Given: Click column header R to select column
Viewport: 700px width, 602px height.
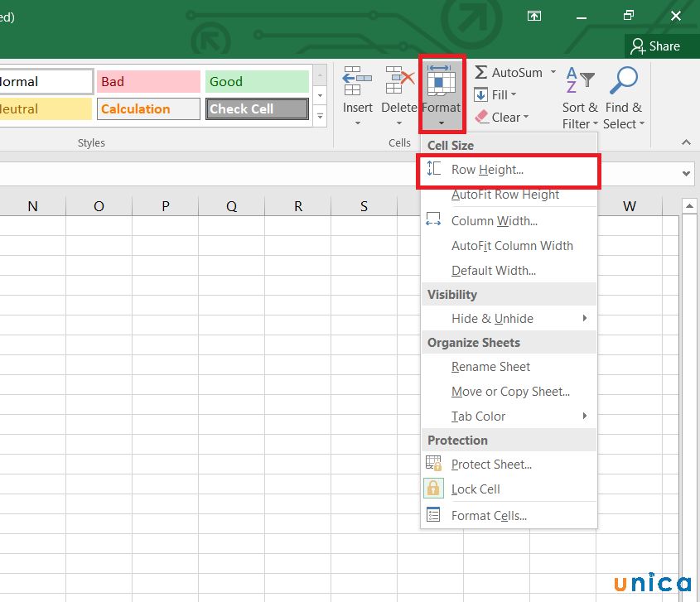Looking at the screenshot, I should [x=297, y=205].
